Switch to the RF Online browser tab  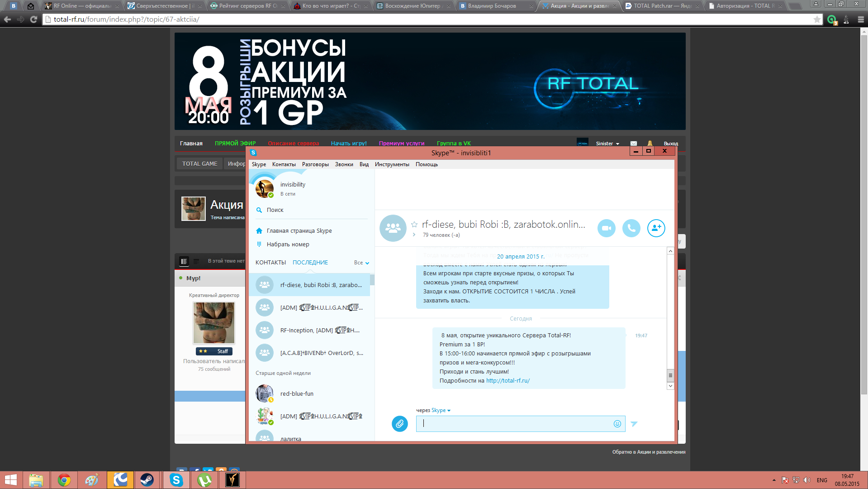click(x=82, y=6)
